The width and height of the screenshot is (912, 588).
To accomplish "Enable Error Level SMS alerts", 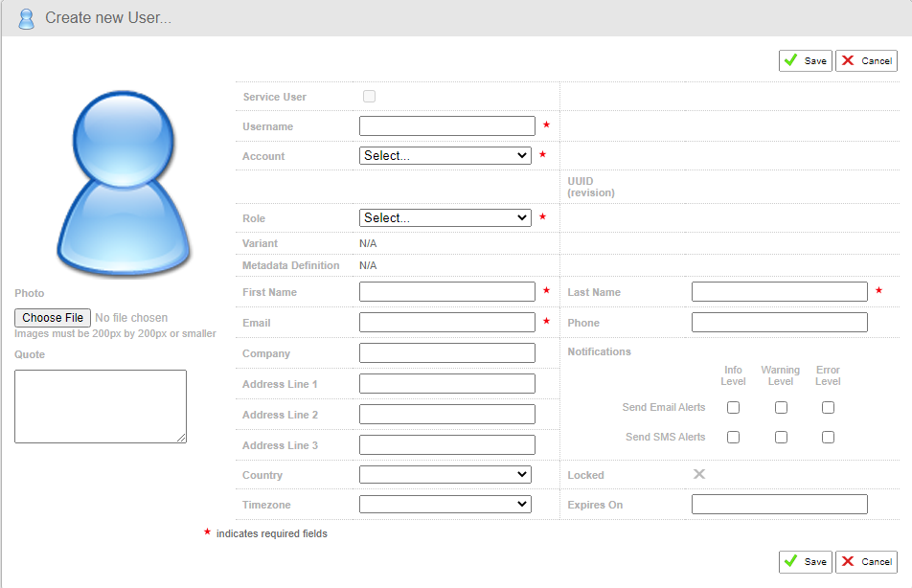I will click(828, 437).
